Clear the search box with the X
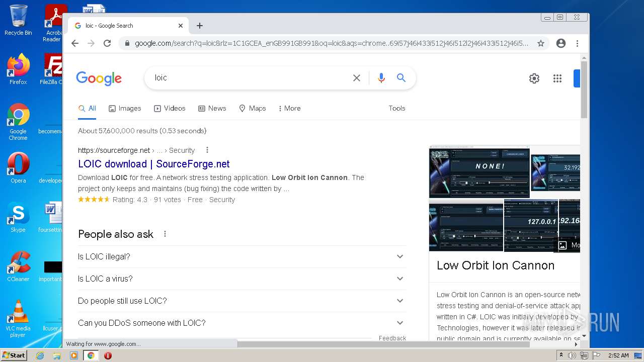 (x=357, y=78)
